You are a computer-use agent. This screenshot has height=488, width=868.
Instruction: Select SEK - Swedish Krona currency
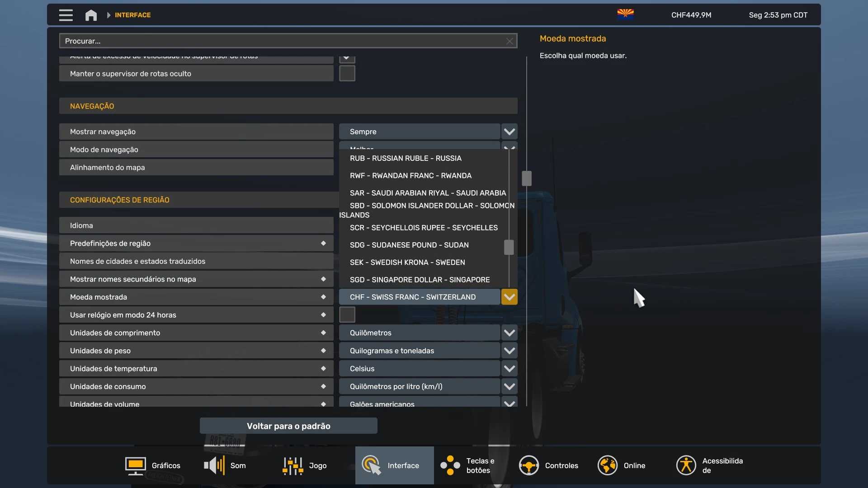(407, 263)
